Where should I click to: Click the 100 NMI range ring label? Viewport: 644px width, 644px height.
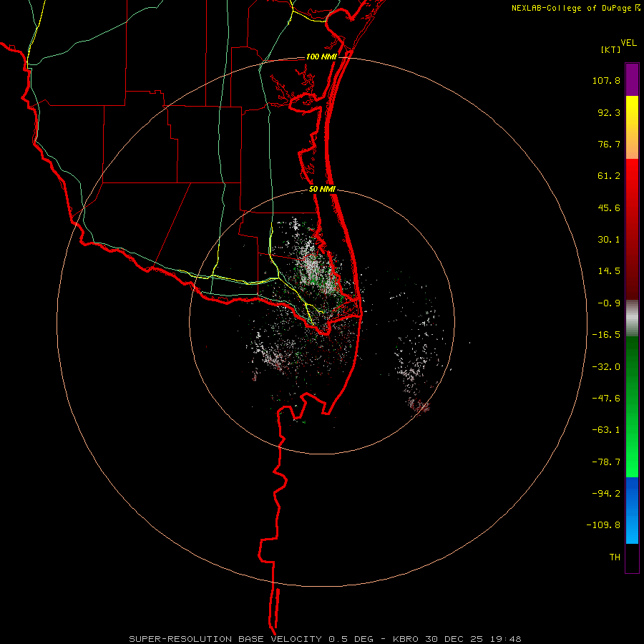[x=321, y=57]
